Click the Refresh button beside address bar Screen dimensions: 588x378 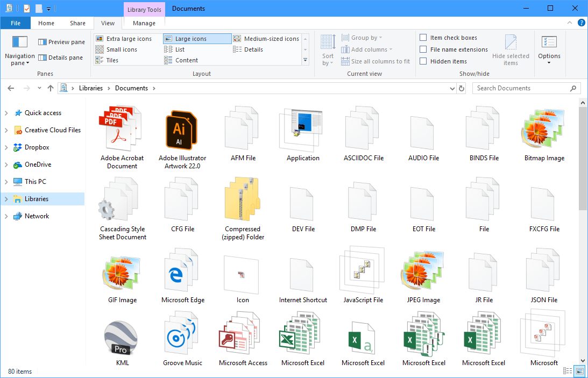click(461, 88)
